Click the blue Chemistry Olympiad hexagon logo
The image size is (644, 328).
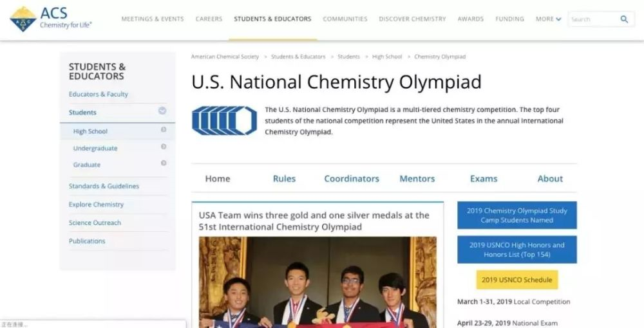click(224, 120)
